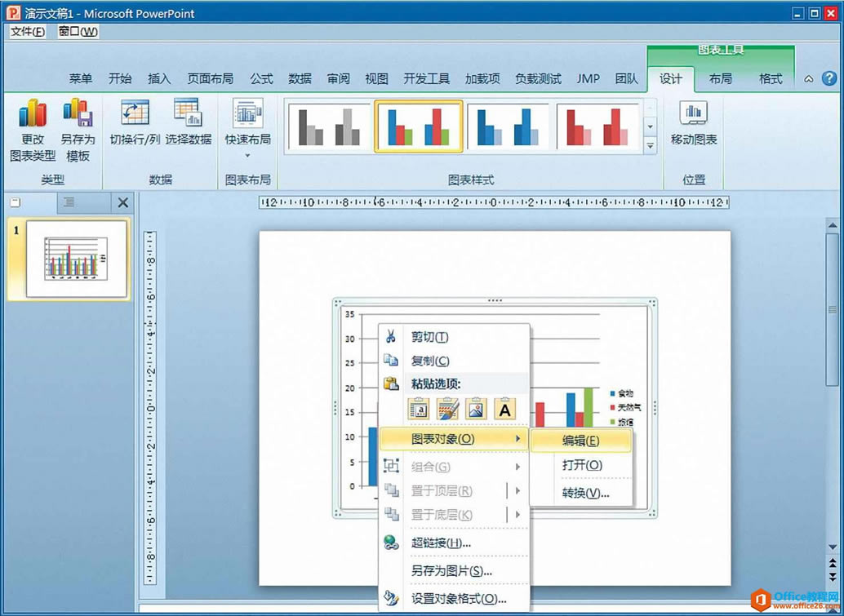Switch to the Slides thumbnail pane tab

coord(16,203)
